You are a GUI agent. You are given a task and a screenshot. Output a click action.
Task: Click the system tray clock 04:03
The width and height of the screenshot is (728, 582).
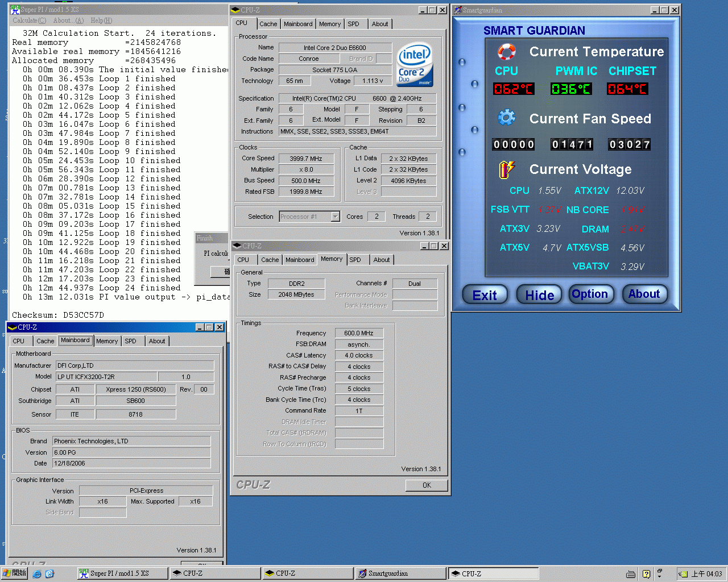pyautogui.click(x=707, y=574)
